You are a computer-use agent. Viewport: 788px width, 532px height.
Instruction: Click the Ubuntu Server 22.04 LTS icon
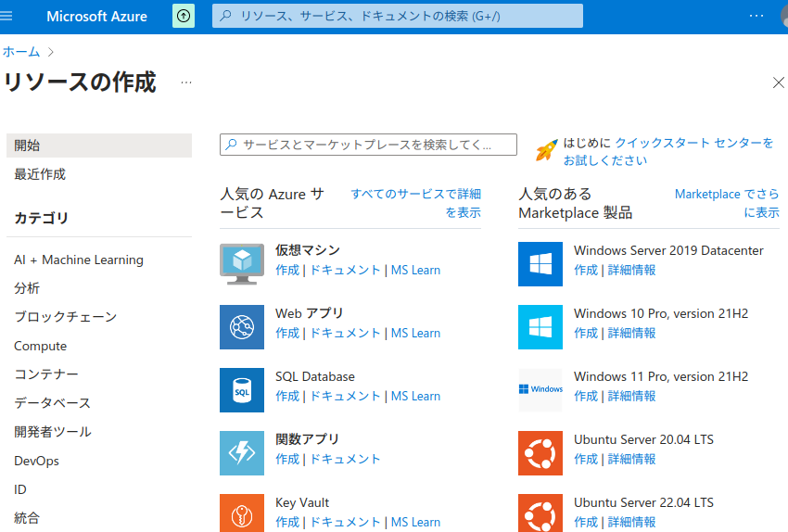click(540, 513)
